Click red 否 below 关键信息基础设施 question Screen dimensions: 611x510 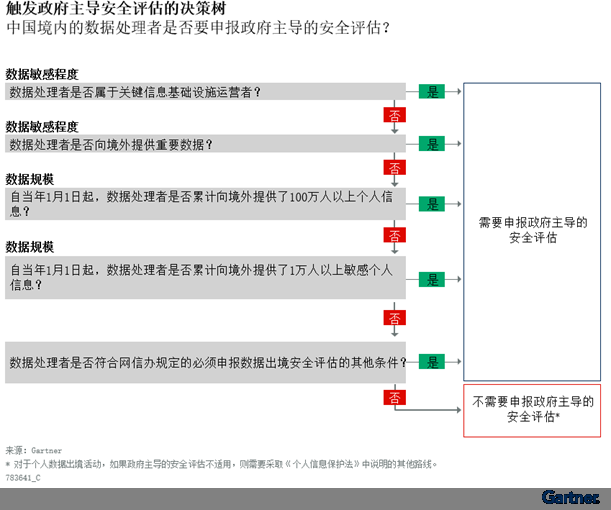click(x=394, y=115)
